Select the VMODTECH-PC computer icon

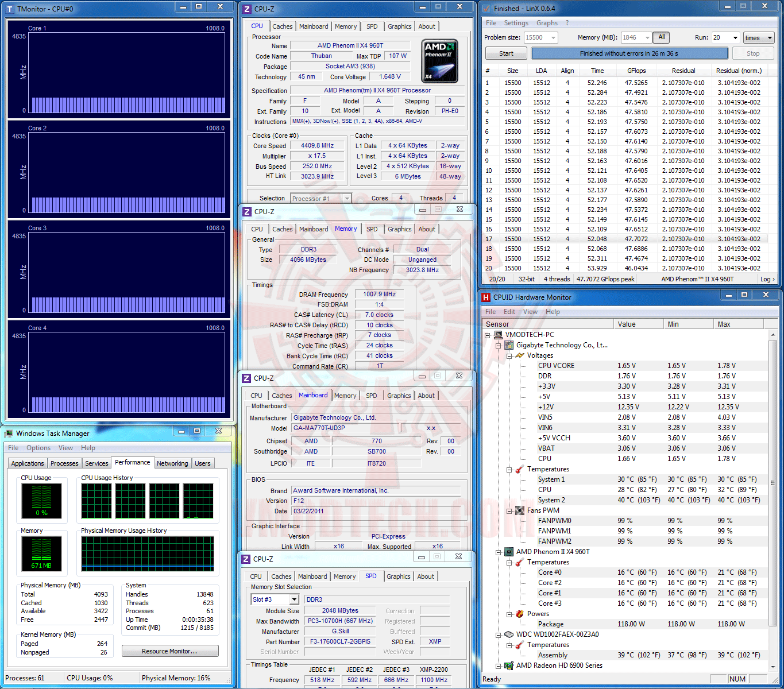pyautogui.click(x=498, y=335)
